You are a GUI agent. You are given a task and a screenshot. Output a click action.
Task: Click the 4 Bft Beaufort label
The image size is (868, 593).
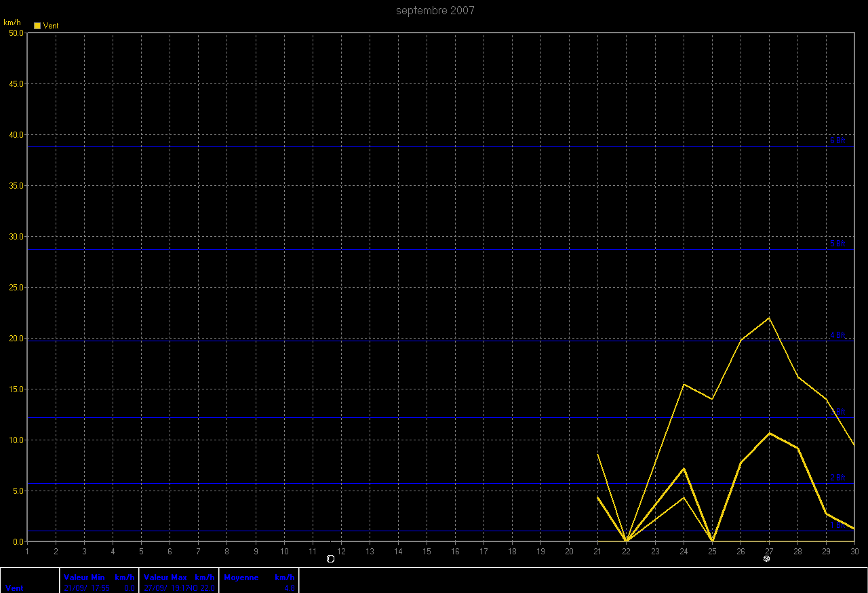[x=838, y=335]
